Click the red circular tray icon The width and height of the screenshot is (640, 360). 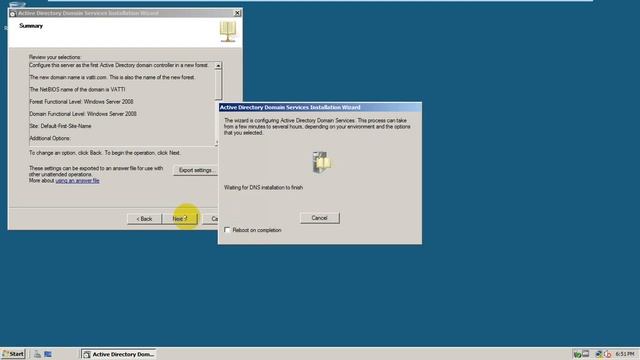tap(608, 354)
